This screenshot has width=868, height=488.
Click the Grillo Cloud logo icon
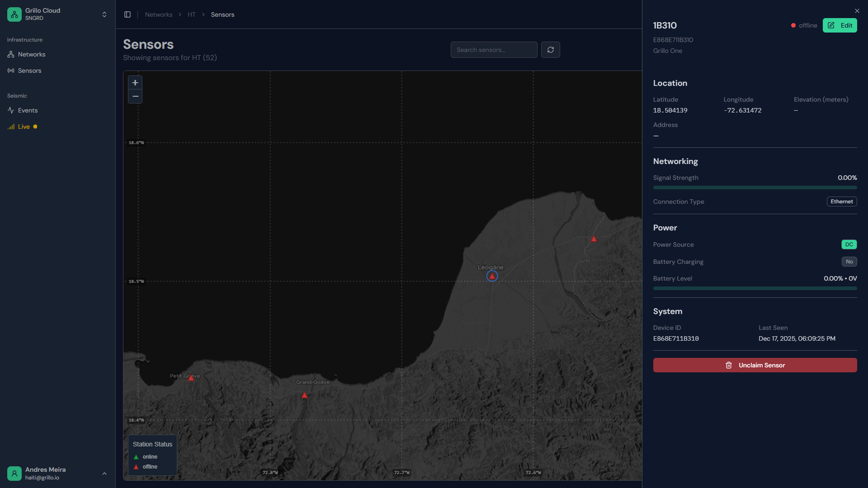[x=14, y=14]
